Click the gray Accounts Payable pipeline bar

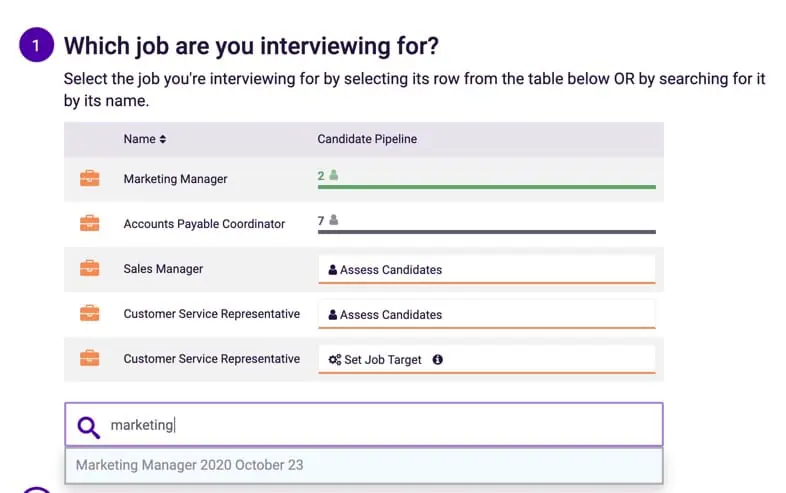point(486,232)
